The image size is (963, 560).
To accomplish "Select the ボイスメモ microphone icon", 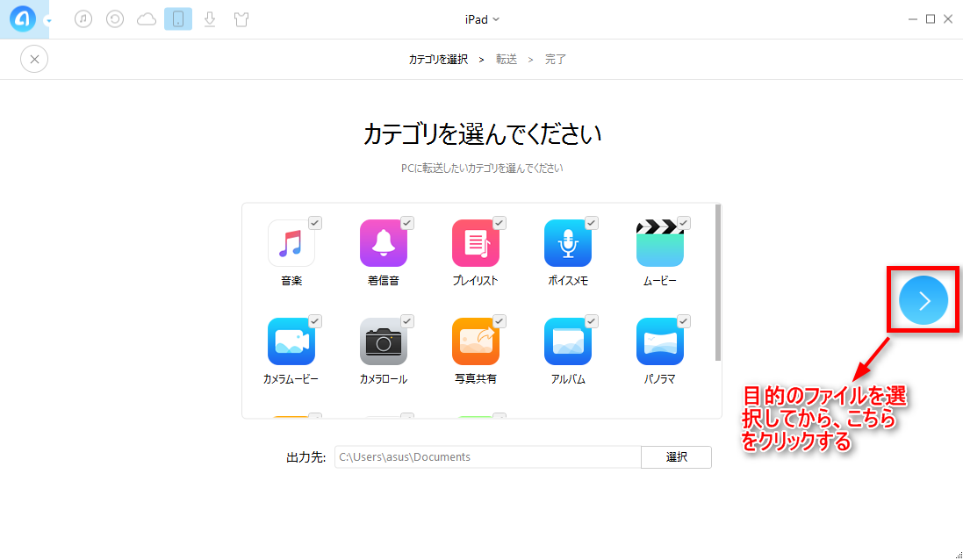I will click(x=567, y=243).
